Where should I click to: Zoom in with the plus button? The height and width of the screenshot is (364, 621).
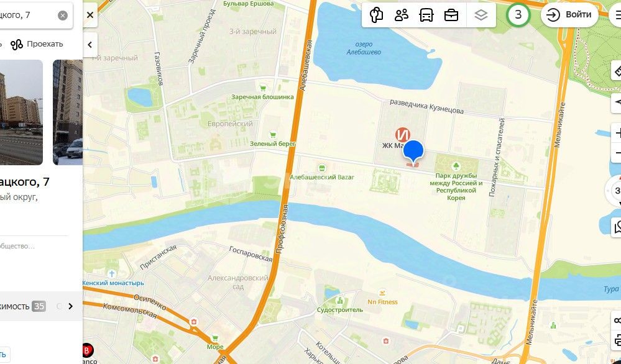(617, 134)
